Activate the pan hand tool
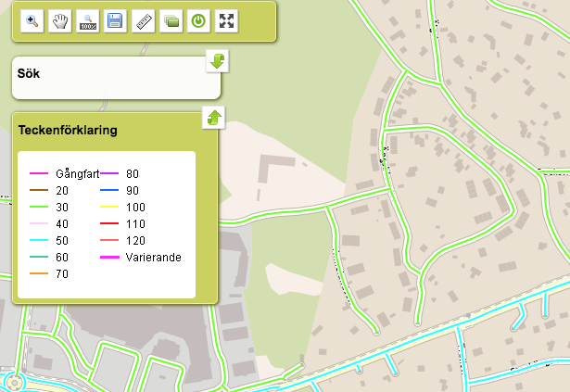 pyautogui.click(x=60, y=21)
